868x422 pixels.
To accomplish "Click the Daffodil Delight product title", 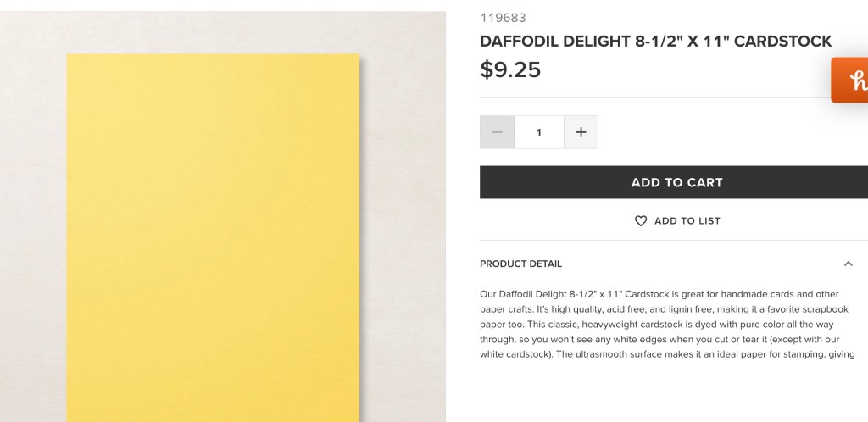I will 655,42.
